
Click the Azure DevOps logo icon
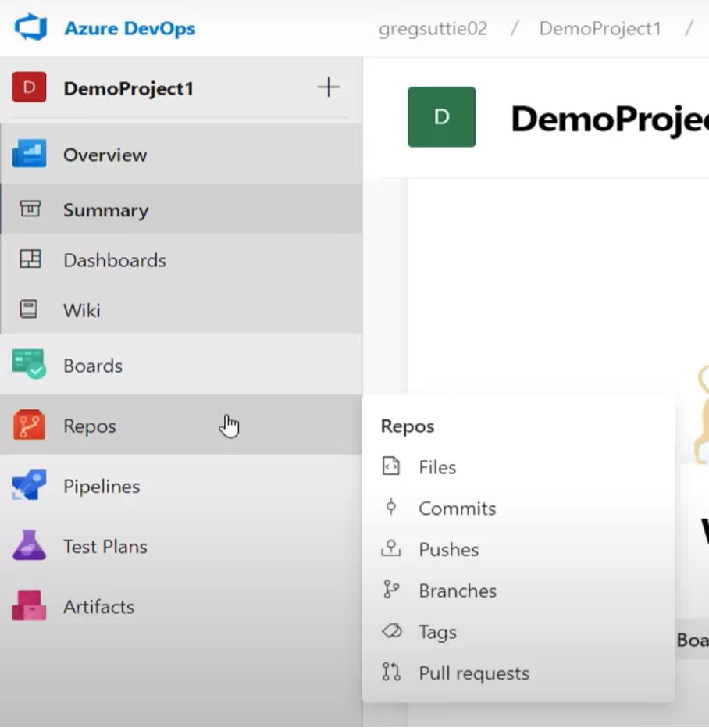pos(31,28)
